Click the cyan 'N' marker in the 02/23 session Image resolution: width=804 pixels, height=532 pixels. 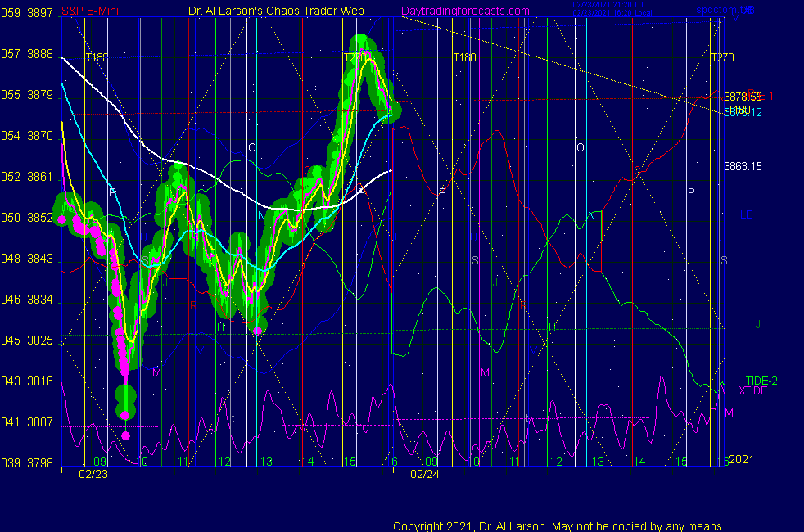(x=261, y=215)
